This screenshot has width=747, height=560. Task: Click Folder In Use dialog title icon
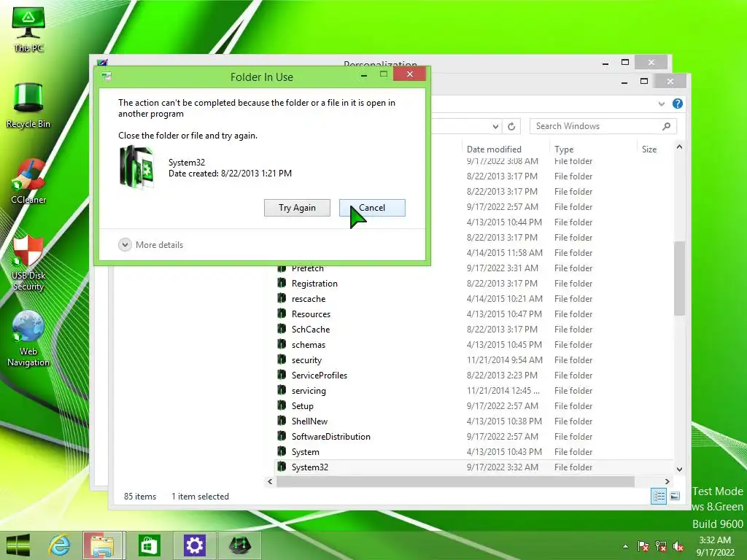(107, 77)
